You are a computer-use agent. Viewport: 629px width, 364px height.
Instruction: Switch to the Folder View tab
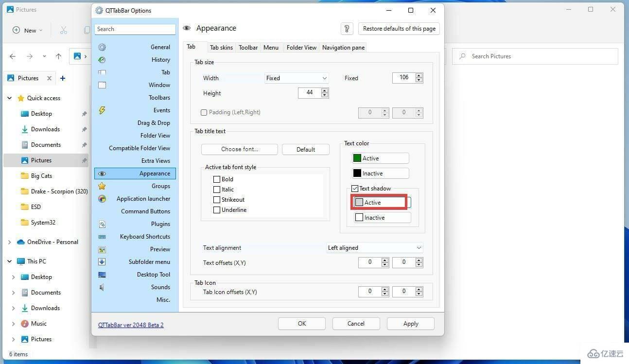point(301,48)
